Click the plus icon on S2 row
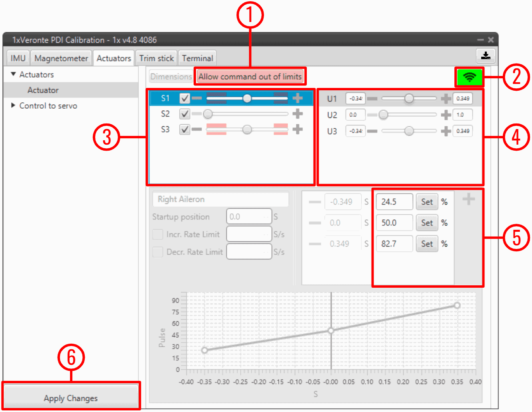Image resolution: width=532 pixels, height=412 pixels. pyautogui.click(x=297, y=114)
